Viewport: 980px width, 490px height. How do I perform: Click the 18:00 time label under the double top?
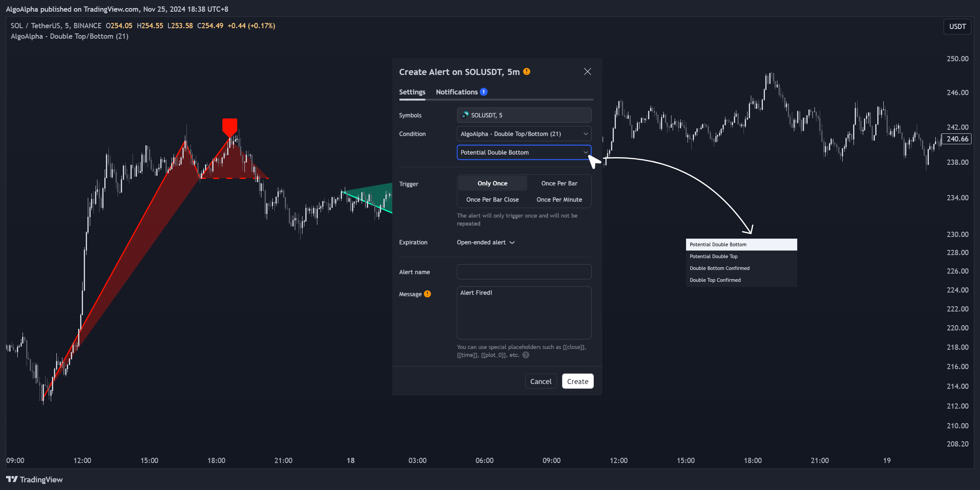point(216,460)
